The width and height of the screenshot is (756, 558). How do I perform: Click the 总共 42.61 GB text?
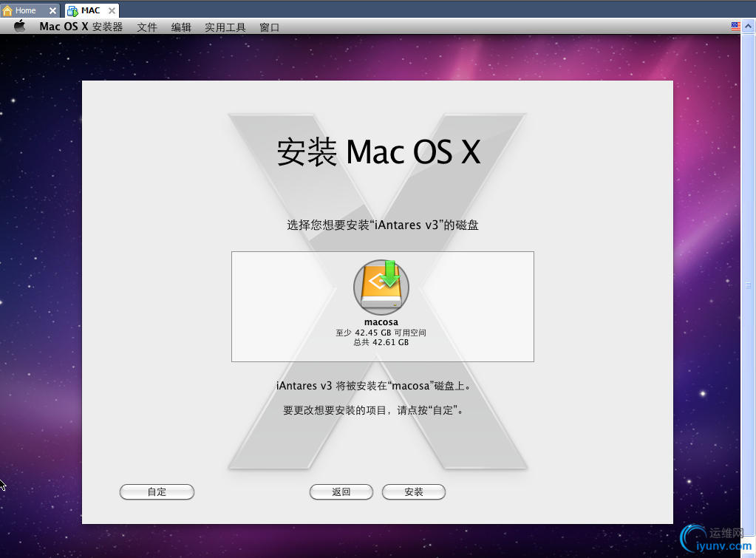(381, 342)
